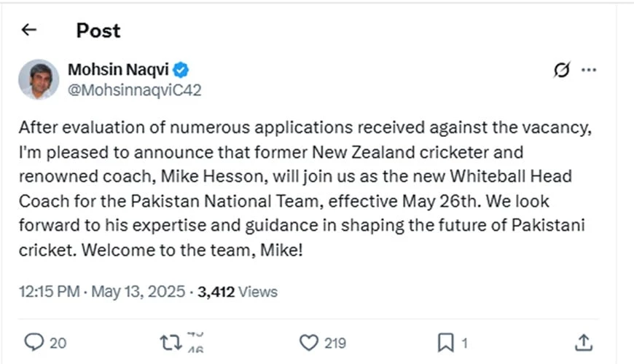The image size is (634, 364).
Task: Open Mohsin Naqvi's profile picture
Action: 39,79
